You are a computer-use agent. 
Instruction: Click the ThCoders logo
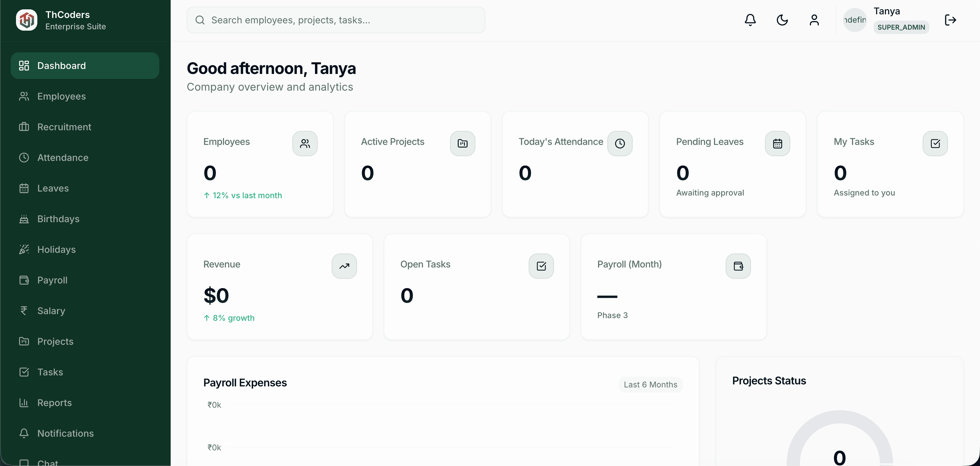pos(27,20)
